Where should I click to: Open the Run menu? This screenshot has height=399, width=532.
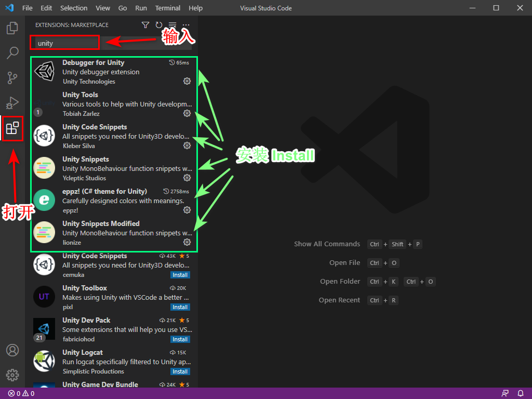(141, 8)
